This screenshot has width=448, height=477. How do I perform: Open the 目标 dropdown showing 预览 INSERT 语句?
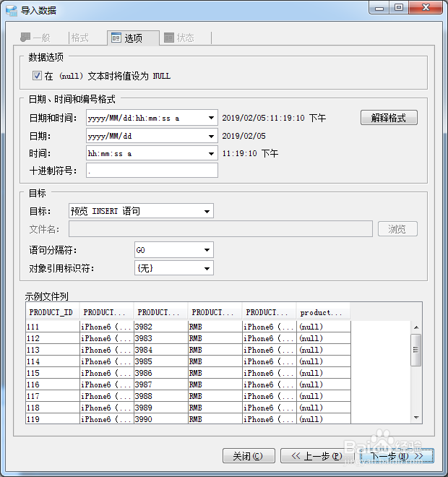pos(141,211)
